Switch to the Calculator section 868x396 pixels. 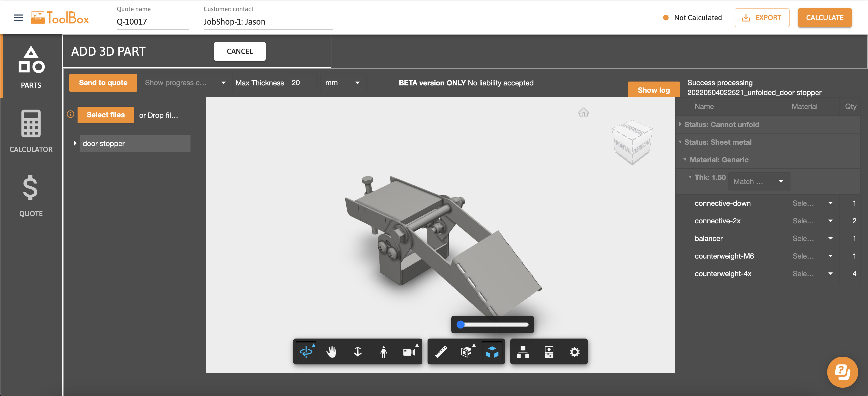[x=31, y=131]
